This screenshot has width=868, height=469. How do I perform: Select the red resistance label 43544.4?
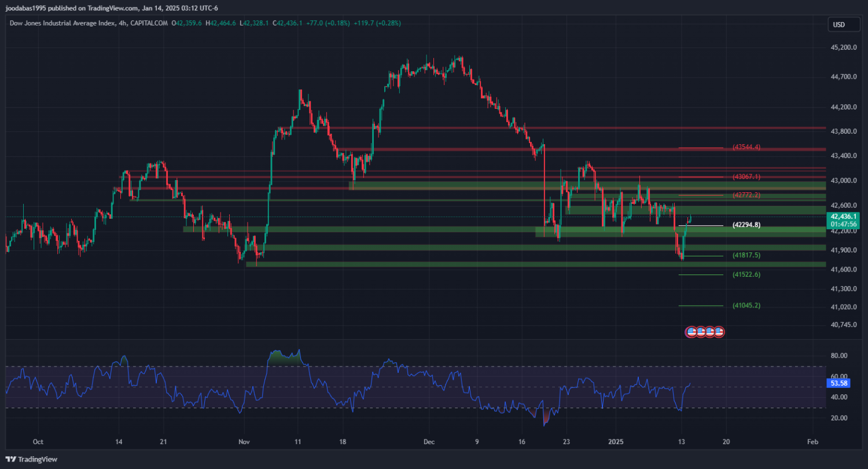coord(746,147)
